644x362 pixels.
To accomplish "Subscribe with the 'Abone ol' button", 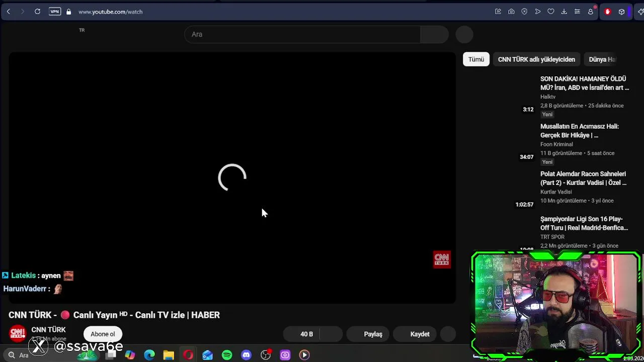I will [103, 334].
